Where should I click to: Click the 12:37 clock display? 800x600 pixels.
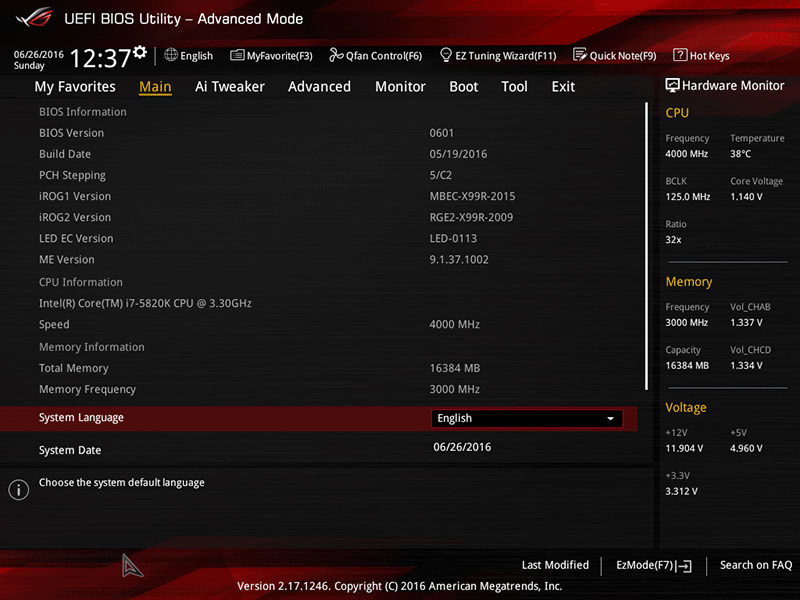coord(101,58)
